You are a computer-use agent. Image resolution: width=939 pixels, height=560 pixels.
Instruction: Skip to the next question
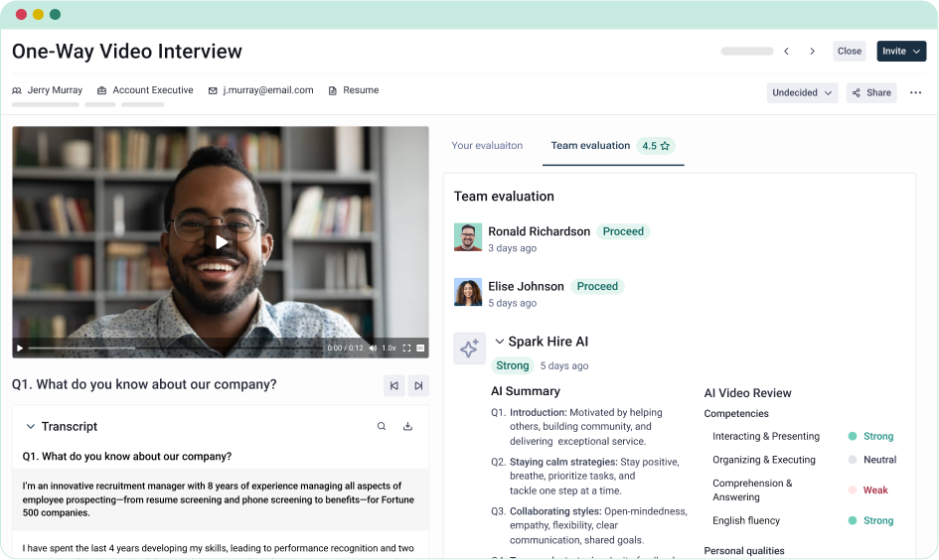pos(418,385)
